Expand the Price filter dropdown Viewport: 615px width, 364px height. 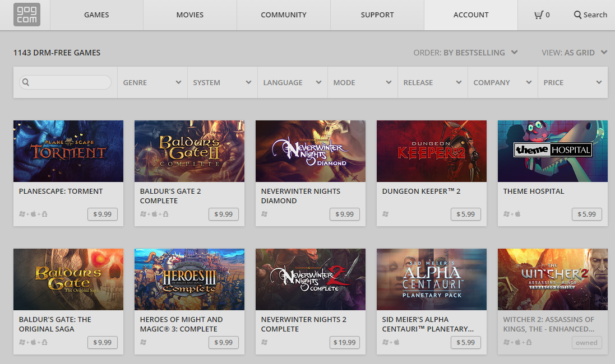572,82
